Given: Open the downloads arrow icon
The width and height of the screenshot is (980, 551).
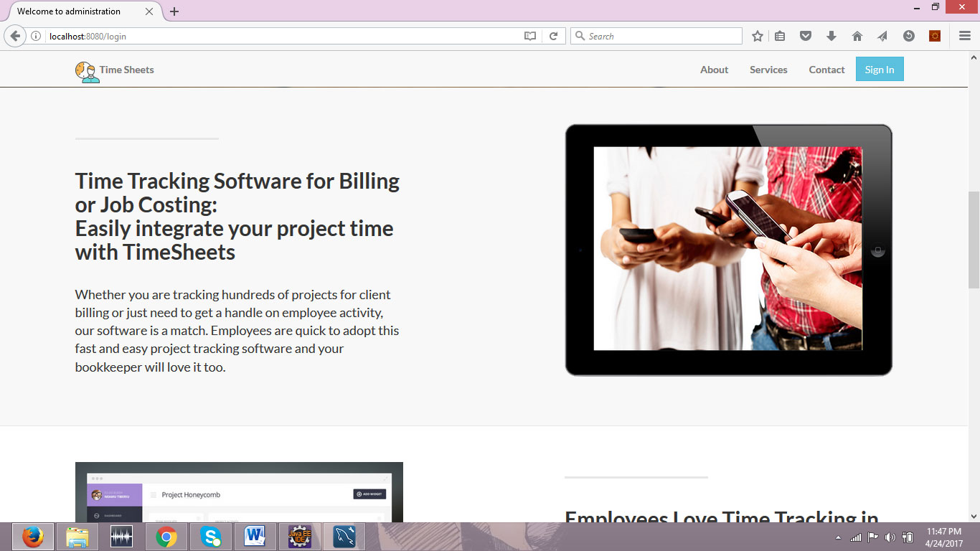Looking at the screenshot, I should pos(831,36).
